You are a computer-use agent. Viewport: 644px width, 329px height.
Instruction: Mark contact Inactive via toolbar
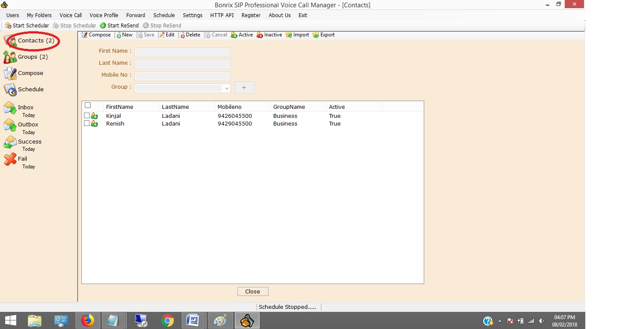pos(270,35)
